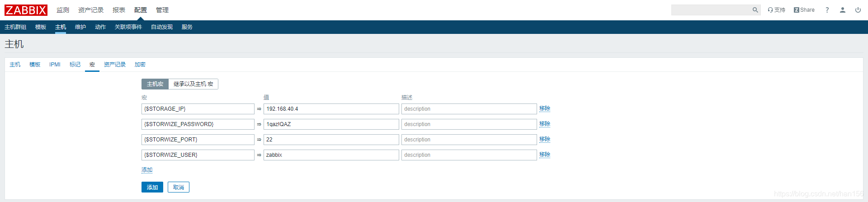Edit the {$STORWIZE_PORT} macro name field

click(x=198, y=140)
